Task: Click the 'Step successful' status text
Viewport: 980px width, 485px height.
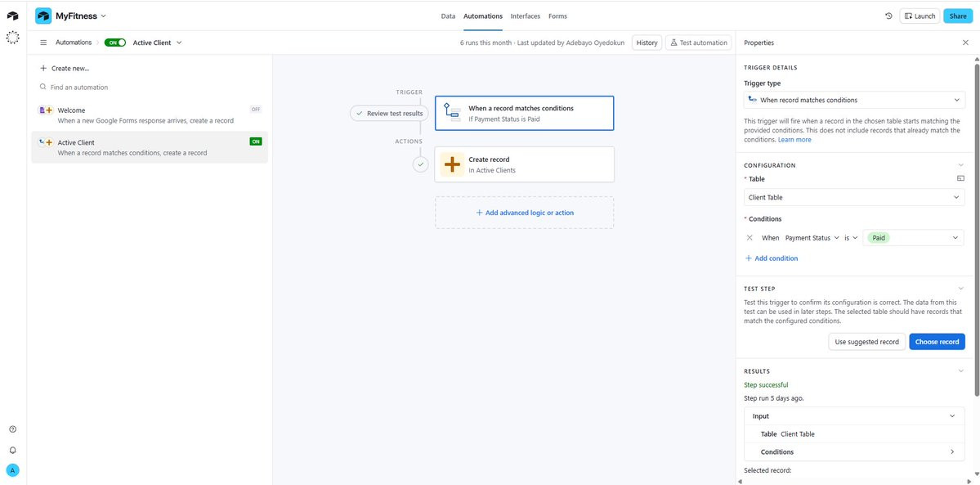Action: click(766, 385)
